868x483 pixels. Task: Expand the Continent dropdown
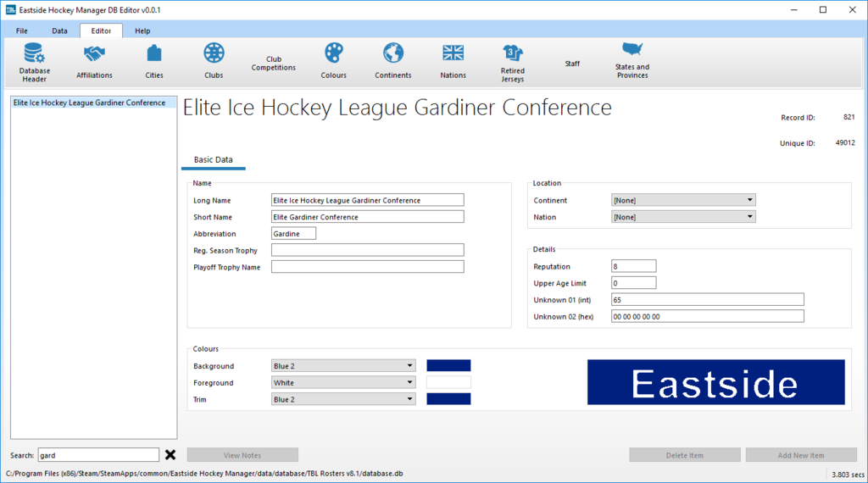[683, 200]
